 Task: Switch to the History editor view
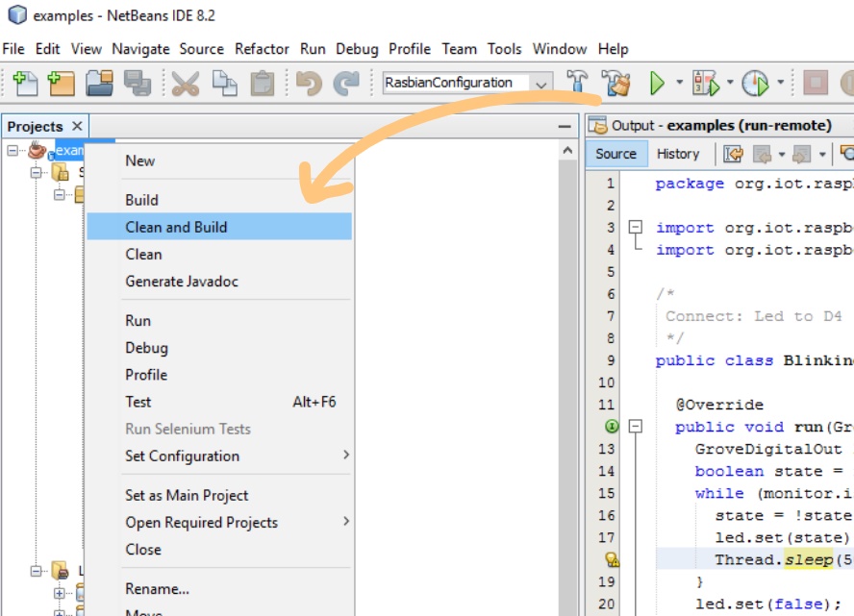(678, 154)
